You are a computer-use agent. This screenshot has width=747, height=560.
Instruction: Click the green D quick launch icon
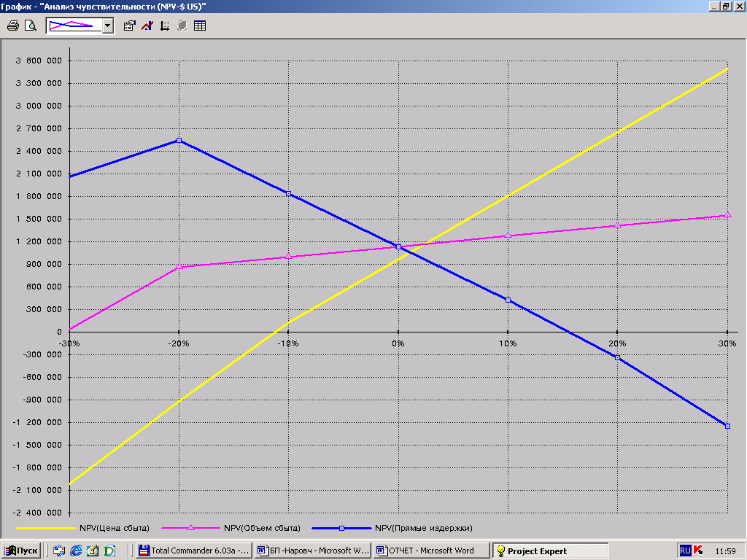tap(109, 551)
